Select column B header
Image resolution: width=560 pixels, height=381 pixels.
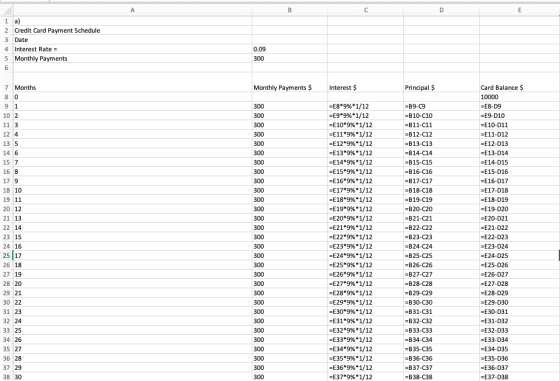tap(290, 10)
